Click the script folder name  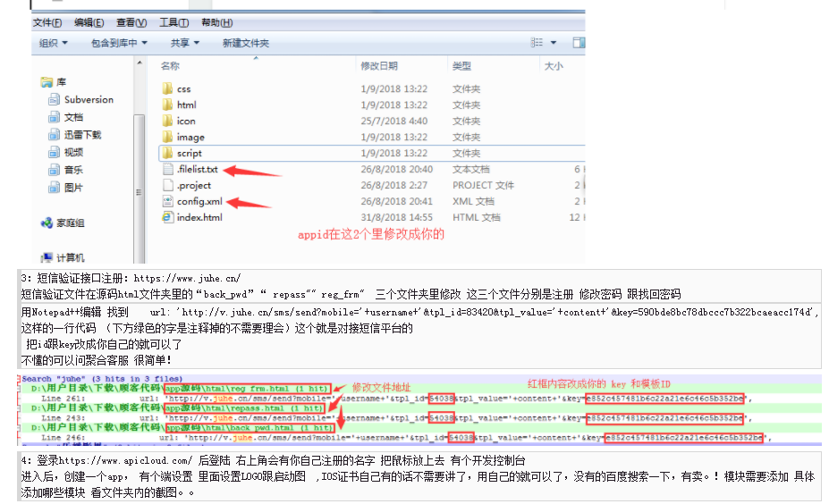(190, 153)
